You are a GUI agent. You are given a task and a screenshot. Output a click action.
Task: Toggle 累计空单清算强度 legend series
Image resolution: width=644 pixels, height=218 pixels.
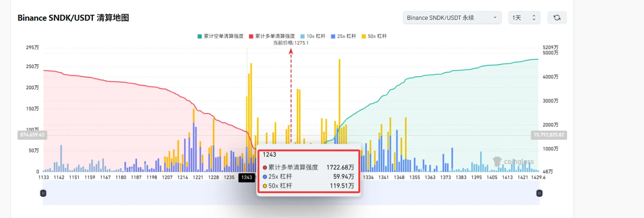point(220,36)
